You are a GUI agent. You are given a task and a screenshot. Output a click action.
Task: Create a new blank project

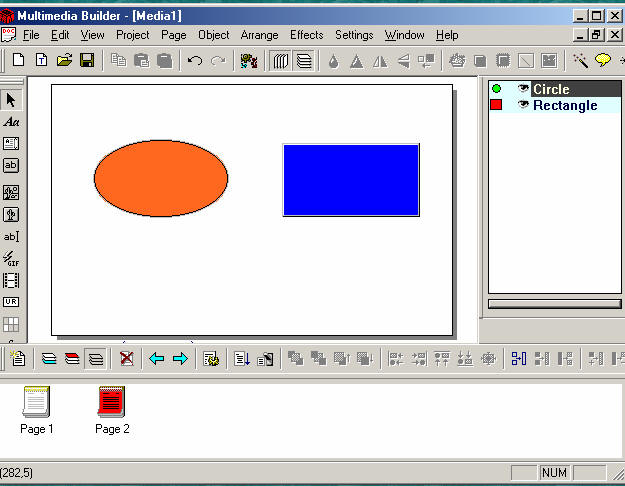point(18,61)
